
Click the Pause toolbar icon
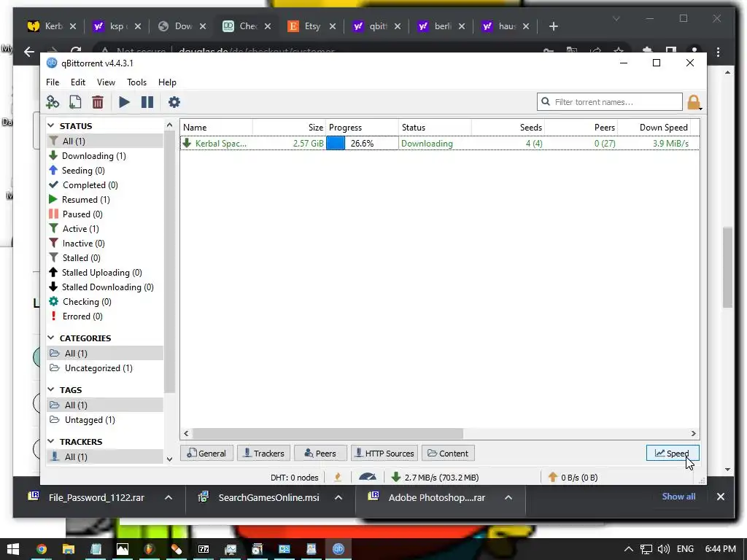pyautogui.click(x=147, y=102)
